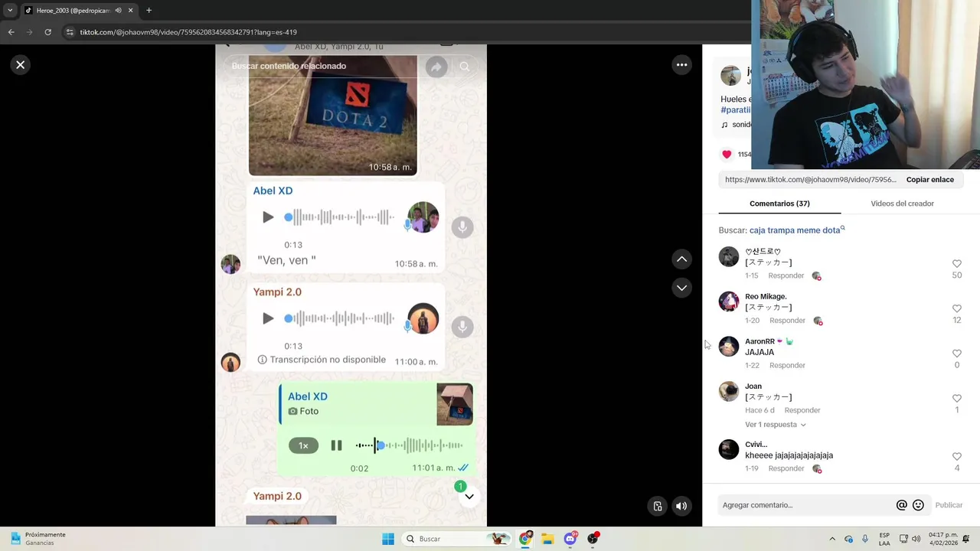Open Joan's profile avatar
The width and height of the screenshot is (980, 551).
pyautogui.click(x=729, y=391)
